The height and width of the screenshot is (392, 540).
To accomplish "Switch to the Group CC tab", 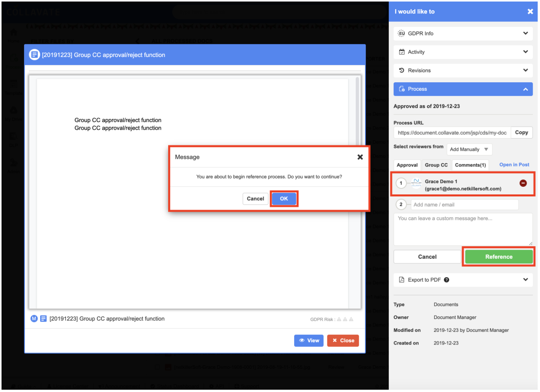I will pos(436,165).
